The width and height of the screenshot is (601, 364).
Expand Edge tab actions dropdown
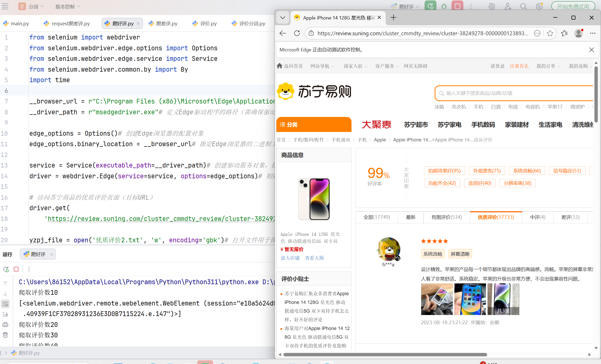[283, 18]
